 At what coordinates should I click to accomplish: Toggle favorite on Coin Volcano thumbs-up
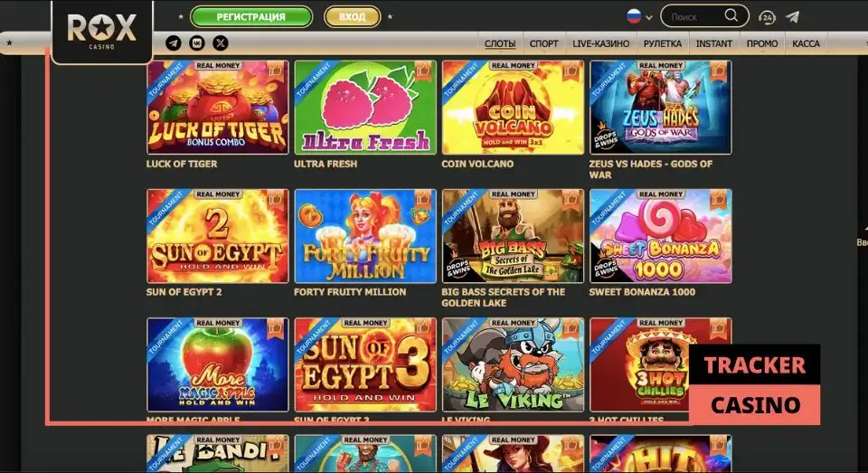(571, 71)
